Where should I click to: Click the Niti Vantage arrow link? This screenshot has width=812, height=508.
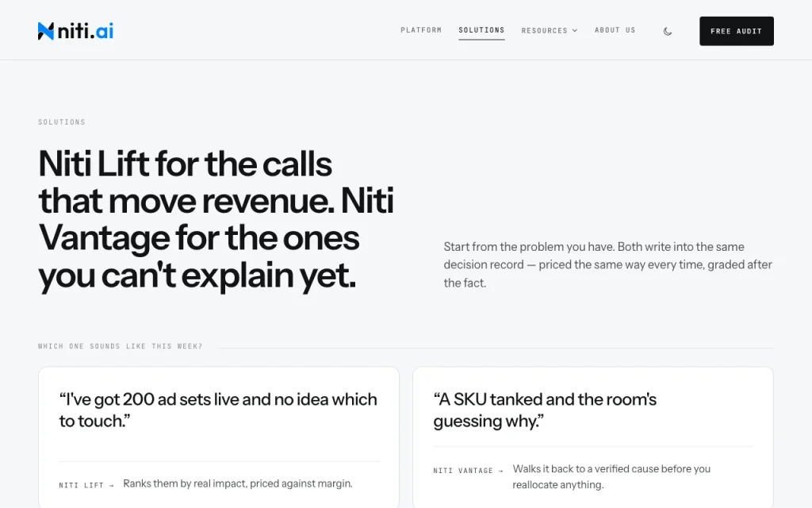point(468,471)
